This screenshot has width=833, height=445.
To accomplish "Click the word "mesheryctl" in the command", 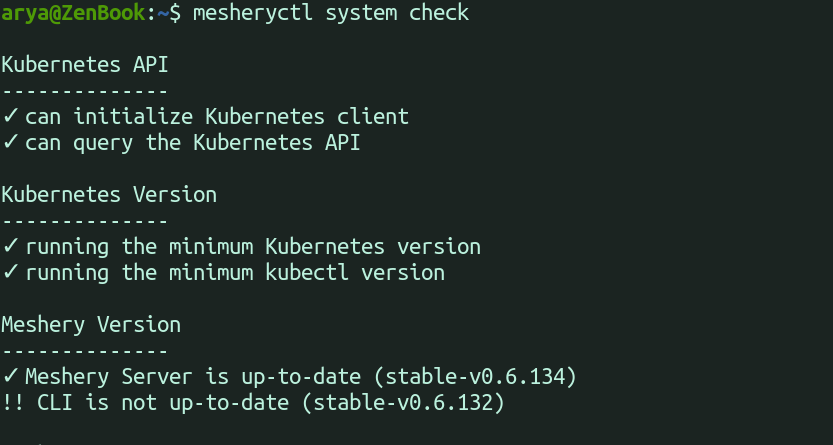I will tap(244, 13).
